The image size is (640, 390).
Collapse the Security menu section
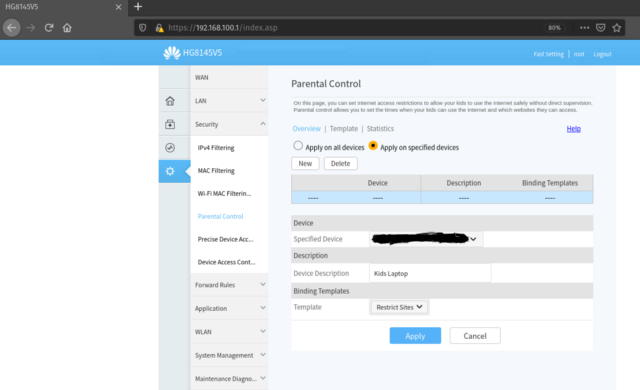click(229, 124)
